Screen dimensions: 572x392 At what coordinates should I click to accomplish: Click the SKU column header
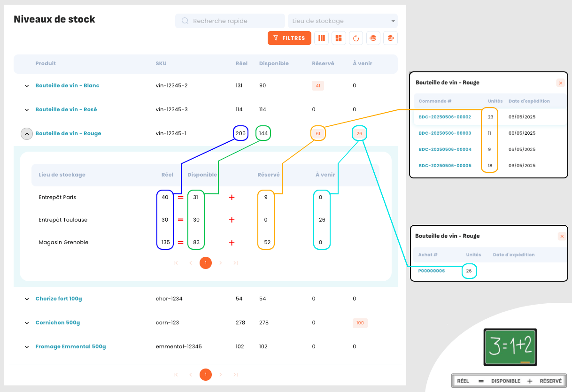tap(161, 63)
